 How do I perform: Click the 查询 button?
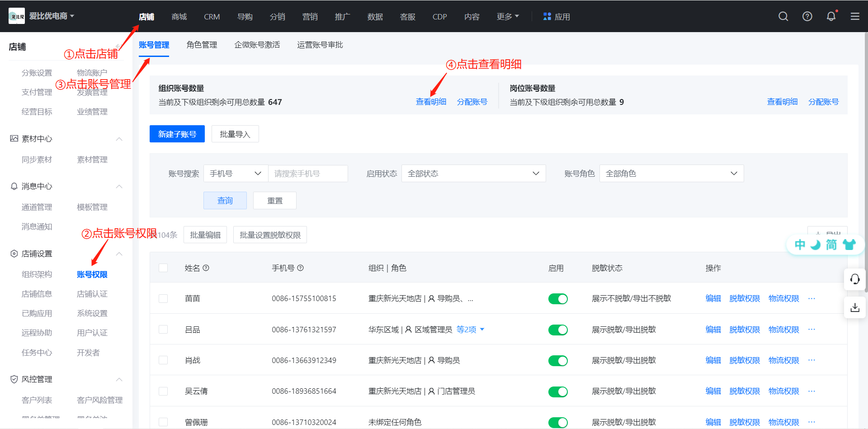[225, 200]
